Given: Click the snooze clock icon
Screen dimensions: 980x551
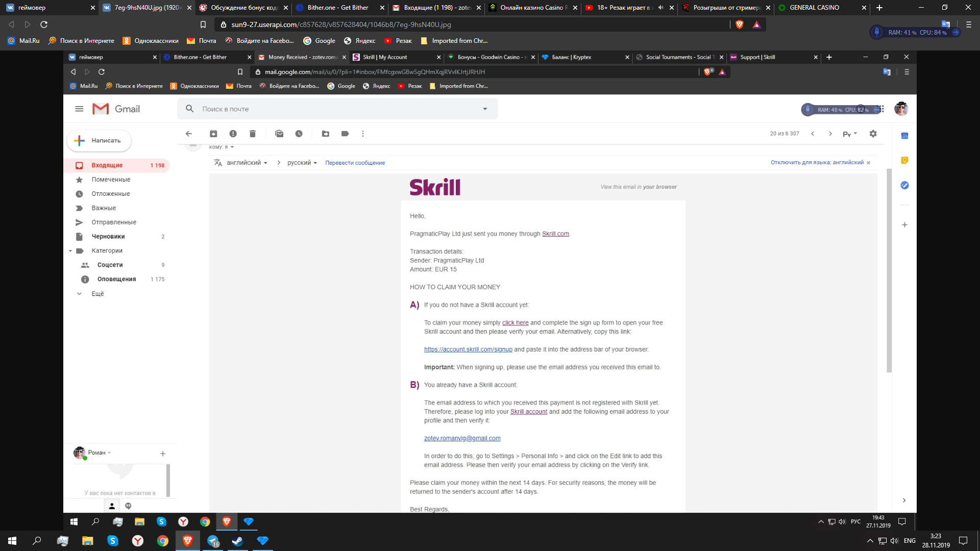Looking at the screenshot, I should coord(299,134).
